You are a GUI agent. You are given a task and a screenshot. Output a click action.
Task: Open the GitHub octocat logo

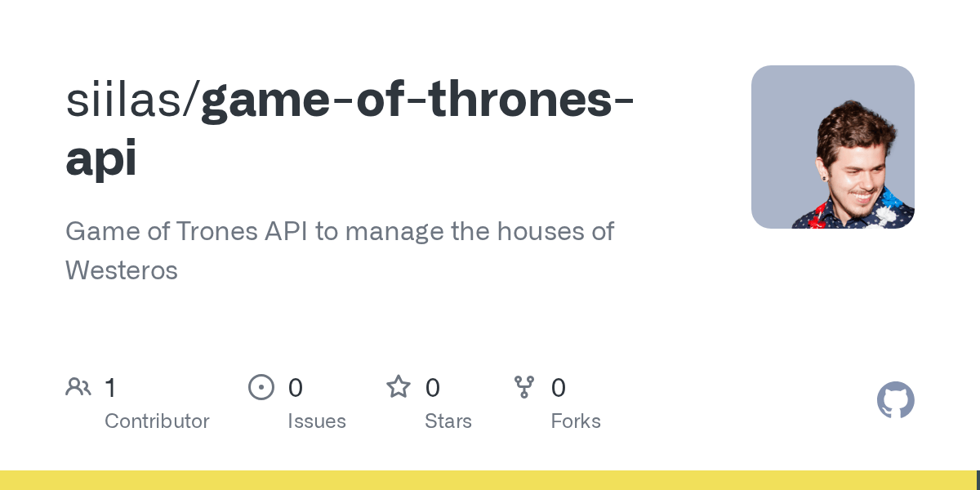point(896,400)
